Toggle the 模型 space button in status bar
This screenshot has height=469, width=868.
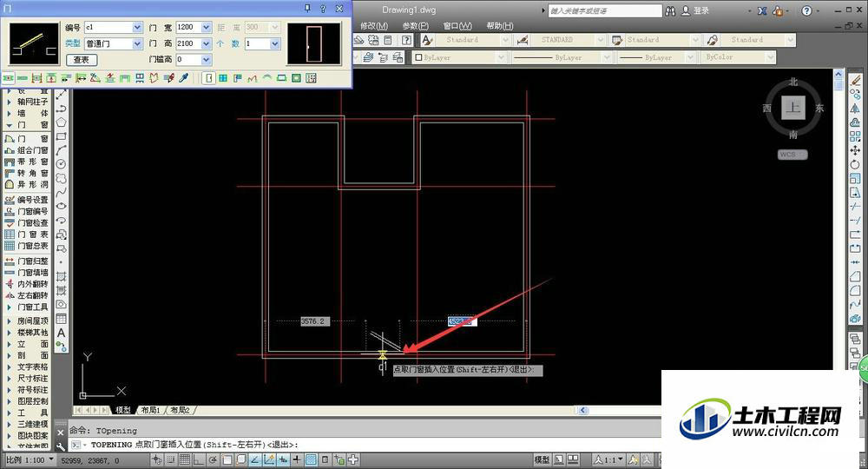542,459
